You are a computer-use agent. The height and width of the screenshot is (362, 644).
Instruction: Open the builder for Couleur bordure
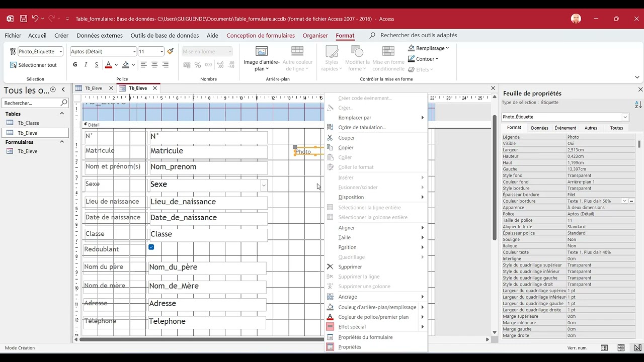tap(631, 201)
